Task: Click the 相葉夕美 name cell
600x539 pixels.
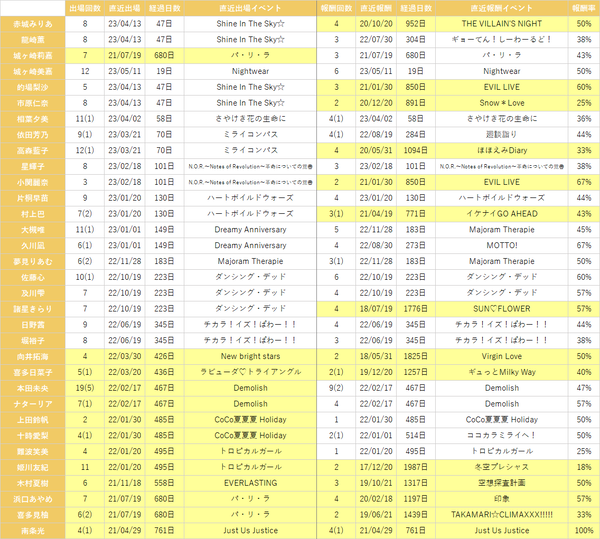Action: (x=33, y=119)
